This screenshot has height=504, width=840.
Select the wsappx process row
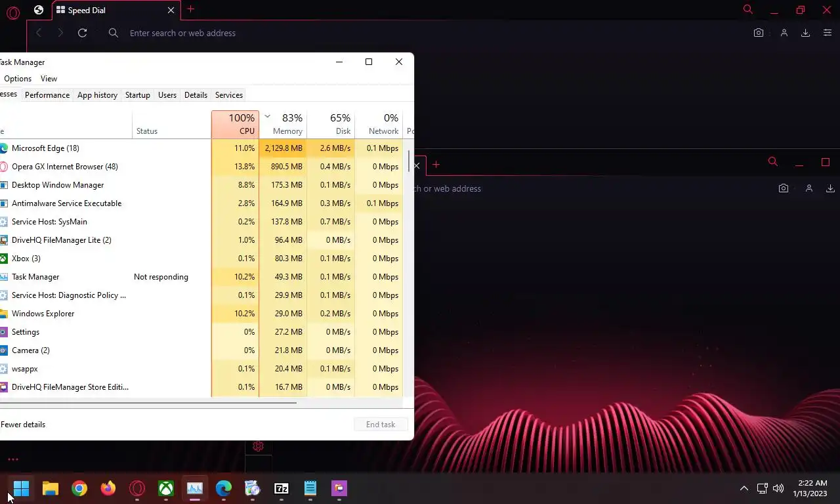coord(201,369)
